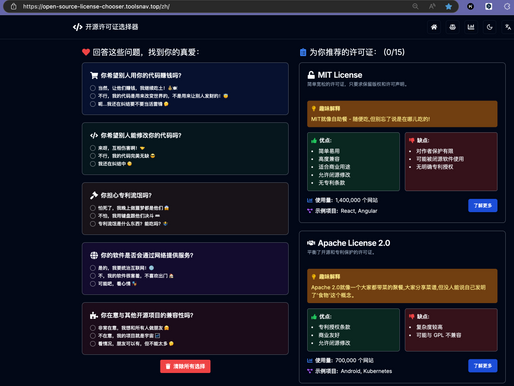Screen dimensions: 514x386
Task: Click the gavel icon on patent question
Action: pos(94,195)
